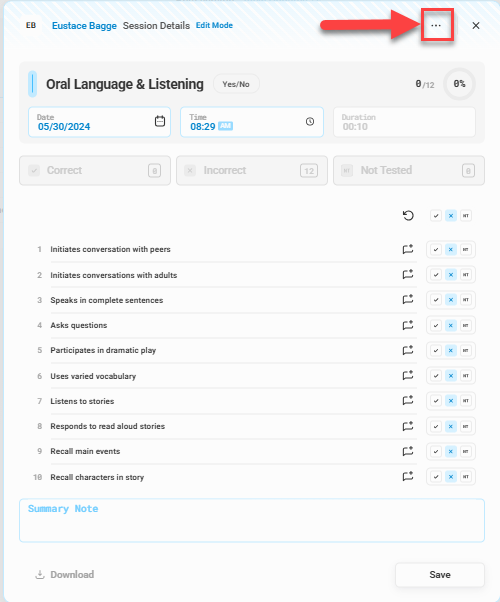Add a comment to Recall characters in story
The height and width of the screenshot is (602, 500).
point(408,476)
